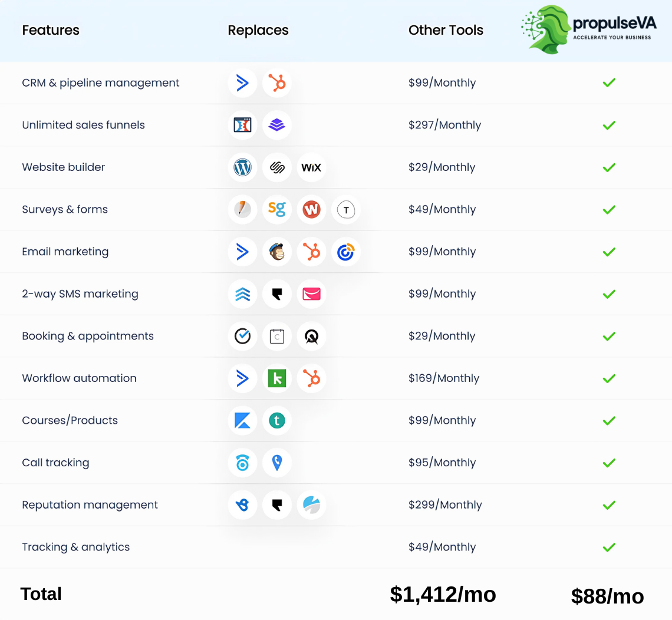Select the ClickFunnels icon in sales funnels row
This screenshot has height=620, width=672.
(242, 125)
